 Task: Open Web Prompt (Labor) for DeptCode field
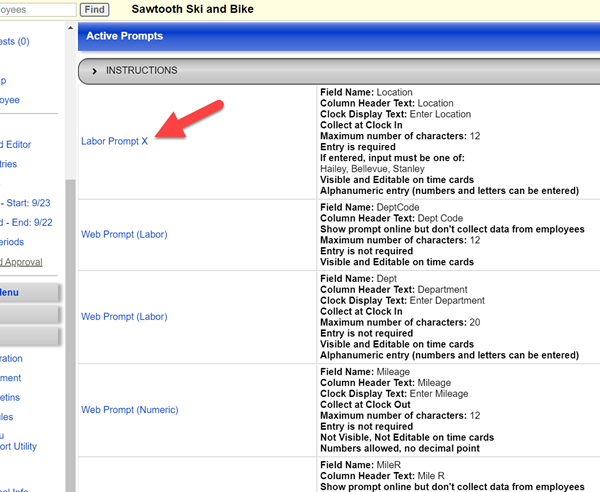pyautogui.click(x=124, y=234)
